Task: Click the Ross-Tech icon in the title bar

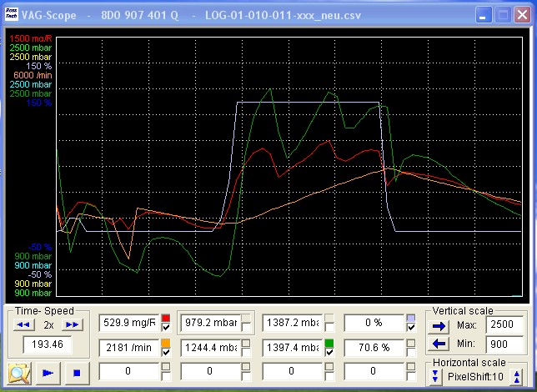Action: (x=12, y=15)
